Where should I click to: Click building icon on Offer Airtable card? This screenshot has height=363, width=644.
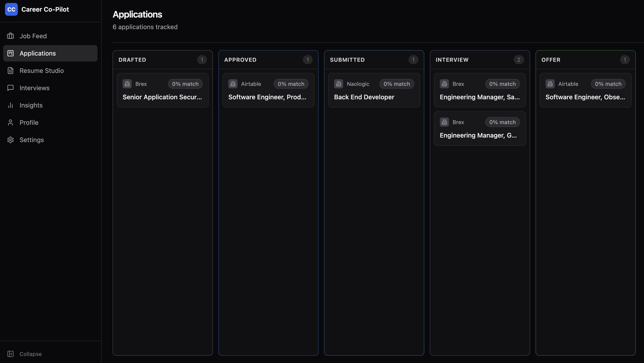(x=550, y=84)
